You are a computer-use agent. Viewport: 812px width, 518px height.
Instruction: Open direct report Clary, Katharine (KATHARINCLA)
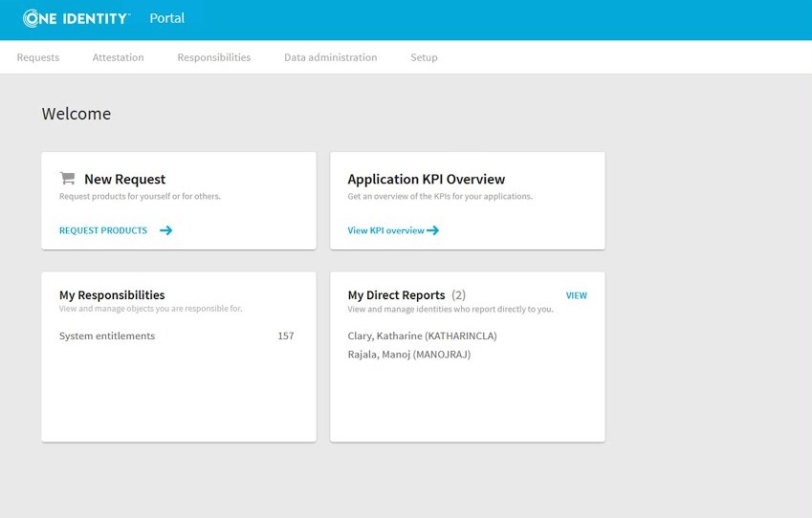[422, 335]
